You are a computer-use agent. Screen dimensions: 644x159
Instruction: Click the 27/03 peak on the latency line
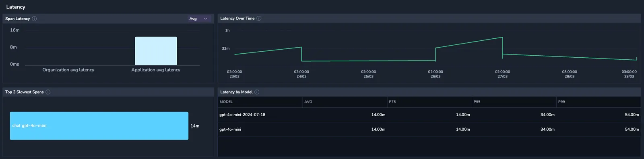point(502,38)
